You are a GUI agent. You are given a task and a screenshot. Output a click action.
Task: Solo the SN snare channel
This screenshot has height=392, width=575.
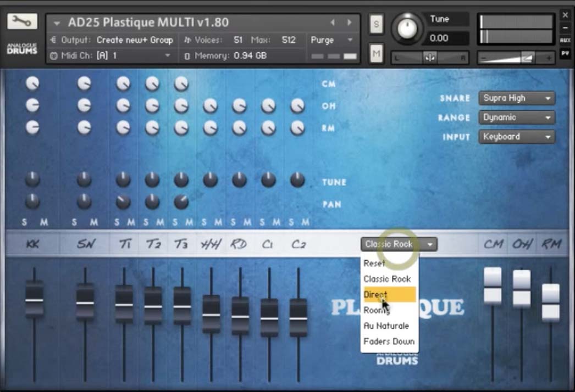click(74, 222)
